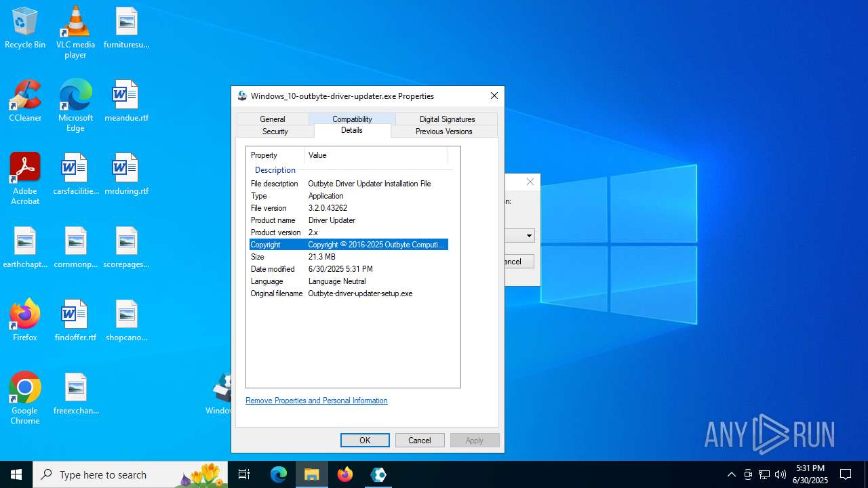868x488 pixels.
Task: Click Cancel in Properties dialog
Action: tap(420, 441)
